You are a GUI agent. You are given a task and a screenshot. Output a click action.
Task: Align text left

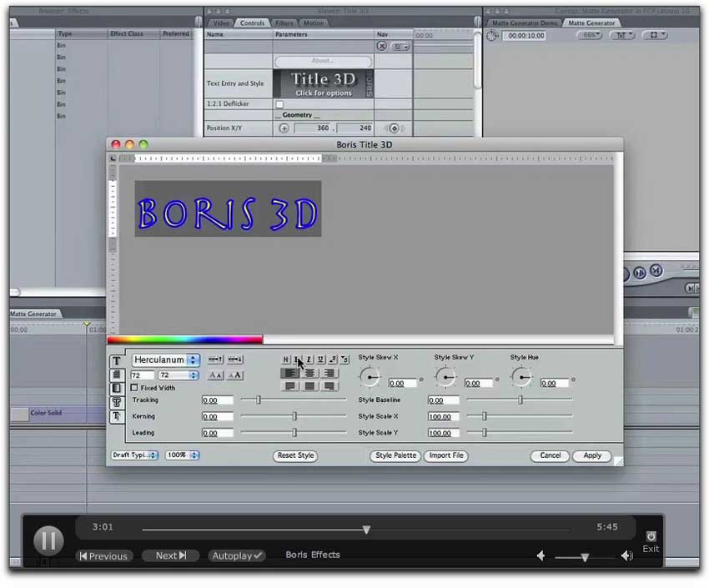289,374
